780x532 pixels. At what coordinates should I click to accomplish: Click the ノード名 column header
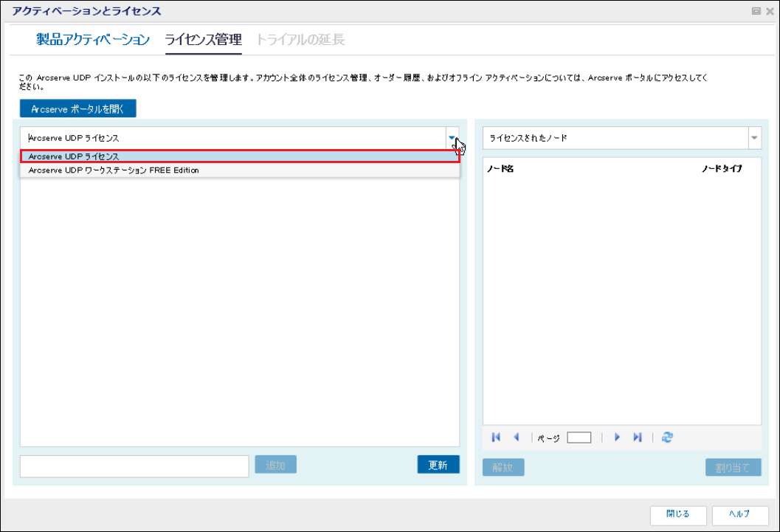(x=500, y=168)
